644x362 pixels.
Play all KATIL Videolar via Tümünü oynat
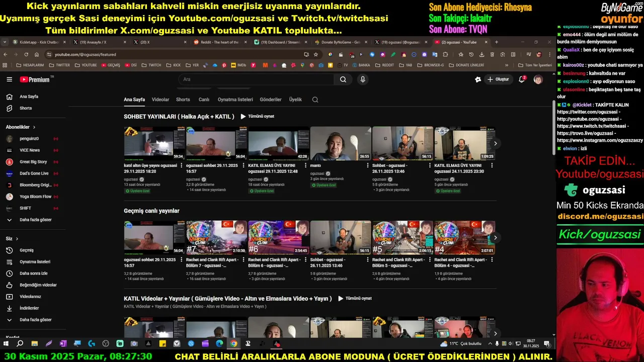355,298
